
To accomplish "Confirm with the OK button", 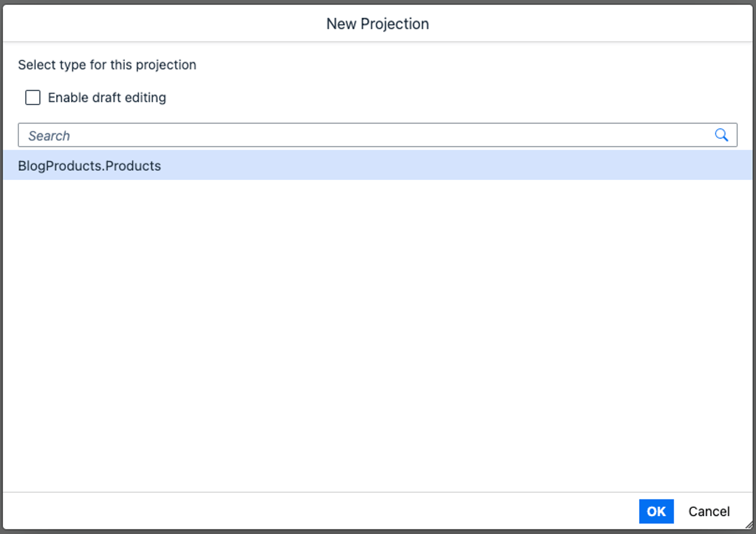I will (x=656, y=511).
